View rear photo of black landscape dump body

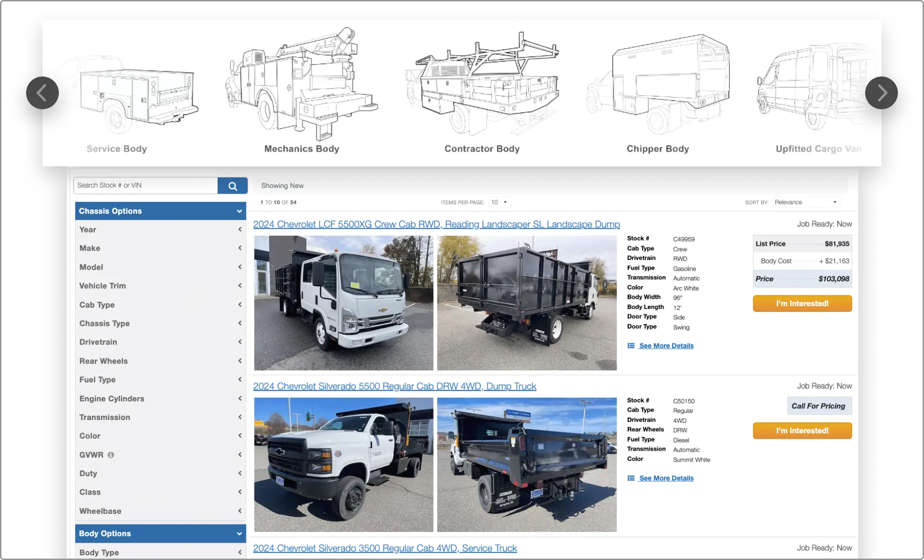(x=527, y=303)
